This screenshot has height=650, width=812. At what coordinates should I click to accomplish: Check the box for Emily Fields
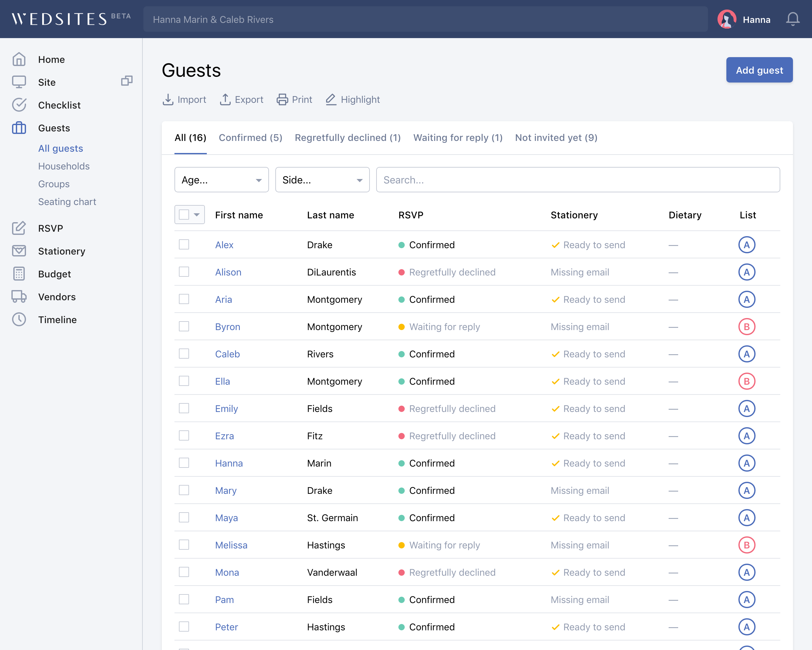coord(184,408)
